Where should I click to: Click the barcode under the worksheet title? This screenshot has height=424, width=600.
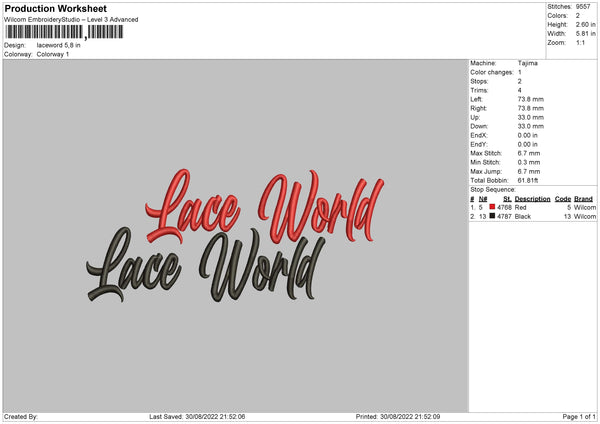[x=63, y=32]
